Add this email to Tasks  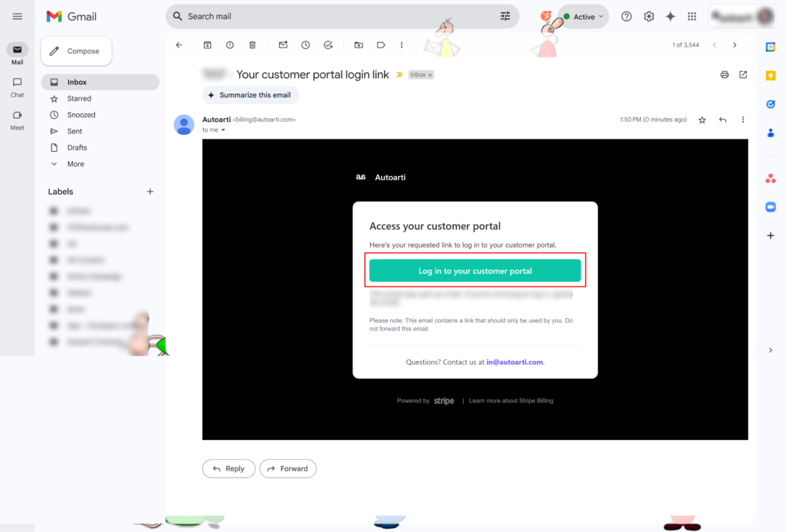click(x=328, y=45)
